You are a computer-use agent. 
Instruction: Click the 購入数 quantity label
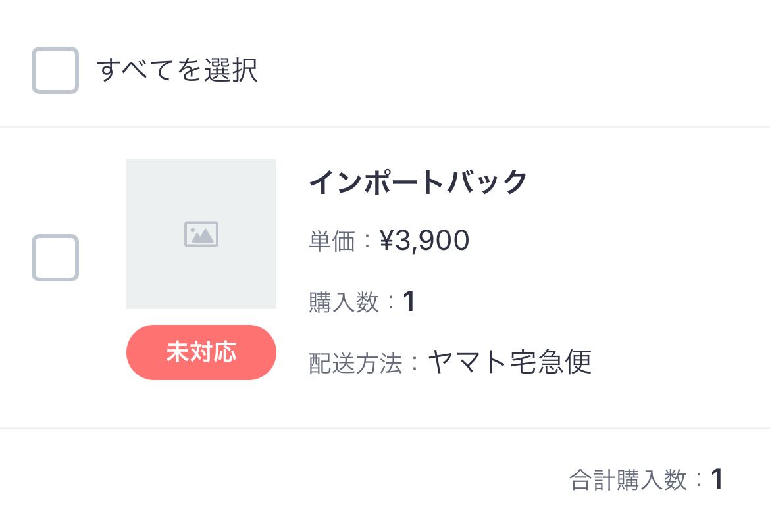(x=344, y=302)
